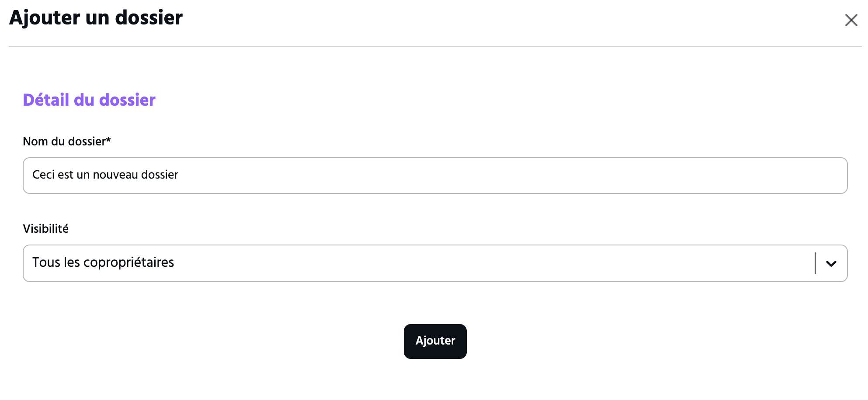
Task: Click the Détail du dossier heading
Action: [89, 100]
